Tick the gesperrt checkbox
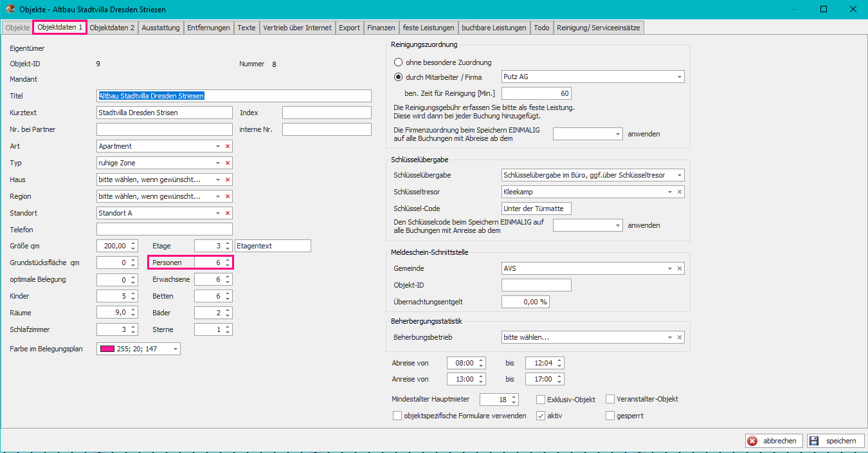The width and height of the screenshot is (868, 453). [x=610, y=416]
